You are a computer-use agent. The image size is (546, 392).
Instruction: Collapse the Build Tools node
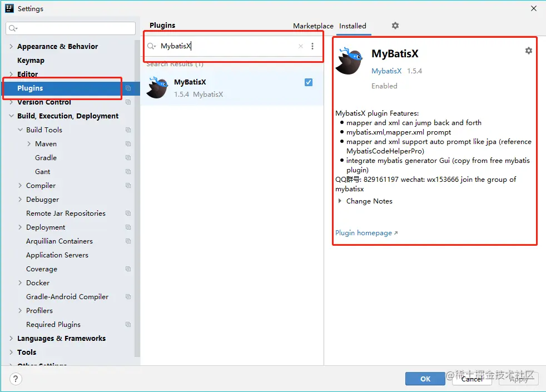coord(20,130)
